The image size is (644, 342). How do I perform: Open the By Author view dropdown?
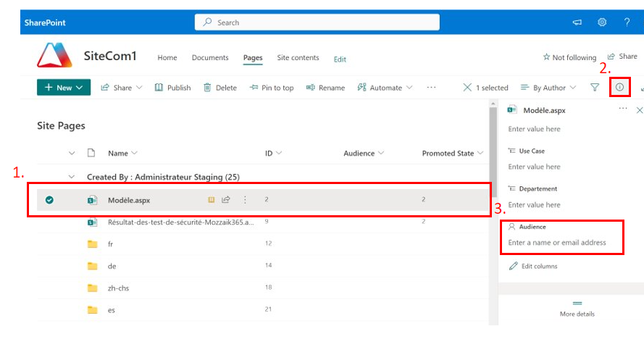tap(548, 88)
